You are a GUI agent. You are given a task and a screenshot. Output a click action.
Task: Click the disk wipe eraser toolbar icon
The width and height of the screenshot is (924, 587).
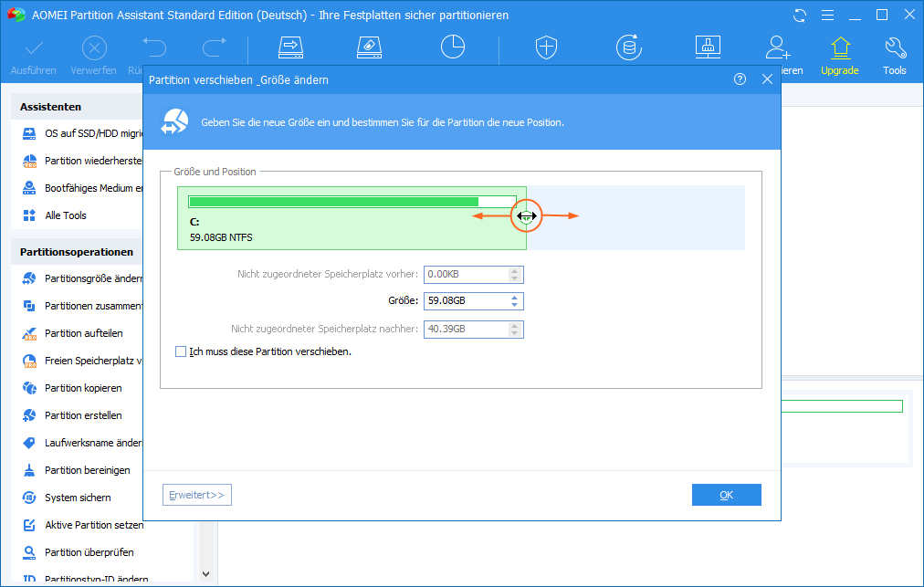370,47
